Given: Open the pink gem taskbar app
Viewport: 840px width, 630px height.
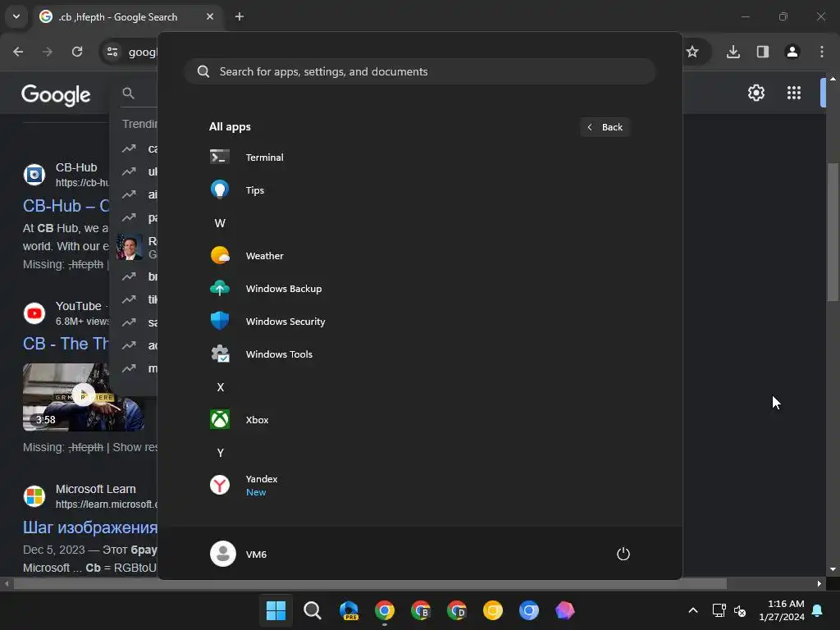Looking at the screenshot, I should [564, 610].
